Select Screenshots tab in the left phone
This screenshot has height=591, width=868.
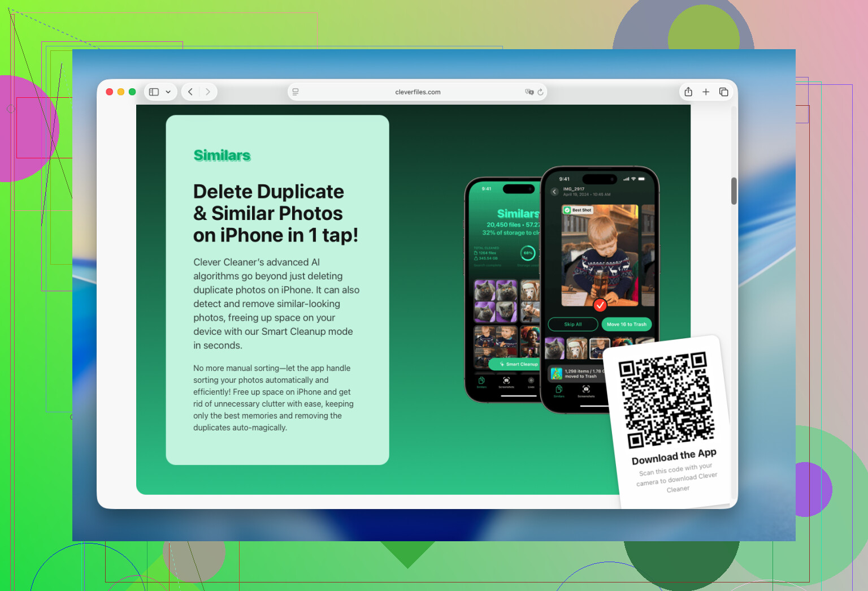506,383
